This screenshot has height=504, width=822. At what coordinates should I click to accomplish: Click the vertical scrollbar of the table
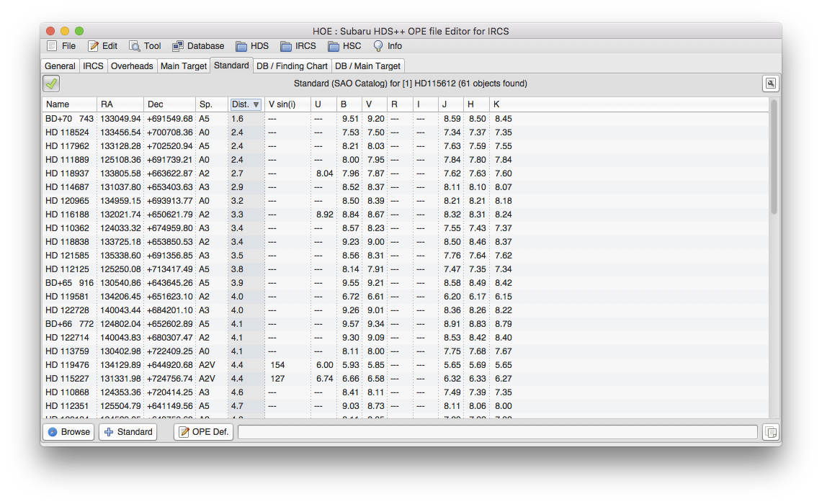click(x=774, y=157)
